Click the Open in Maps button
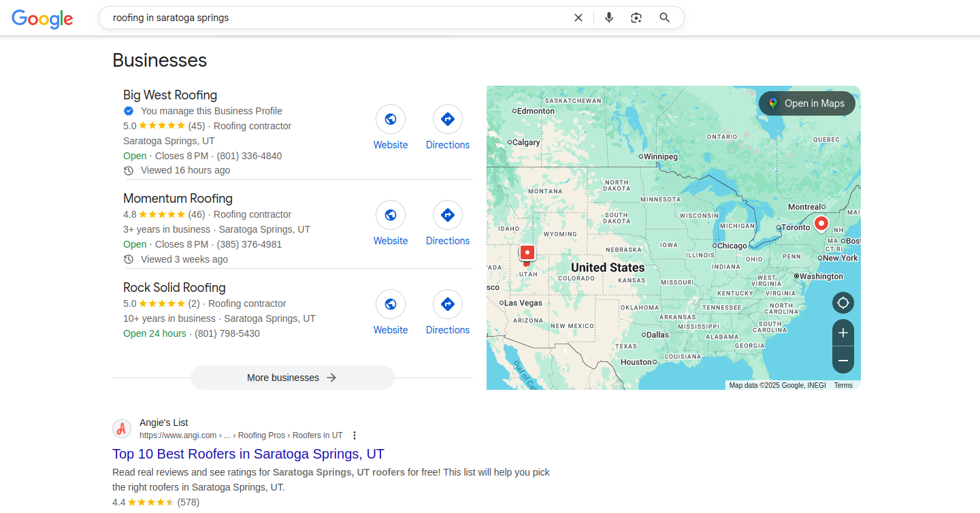Screen dimensions: 980x513 (x=806, y=103)
